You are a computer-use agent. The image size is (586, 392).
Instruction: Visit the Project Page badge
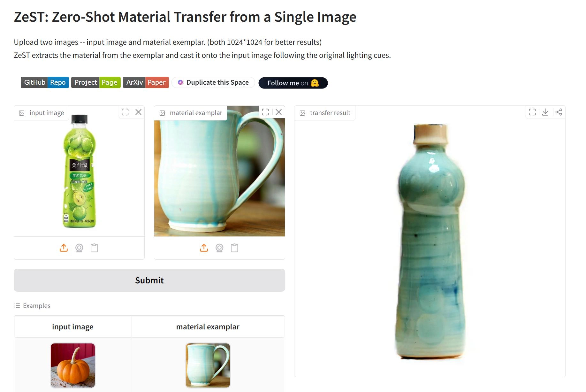[x=96, y=82]
